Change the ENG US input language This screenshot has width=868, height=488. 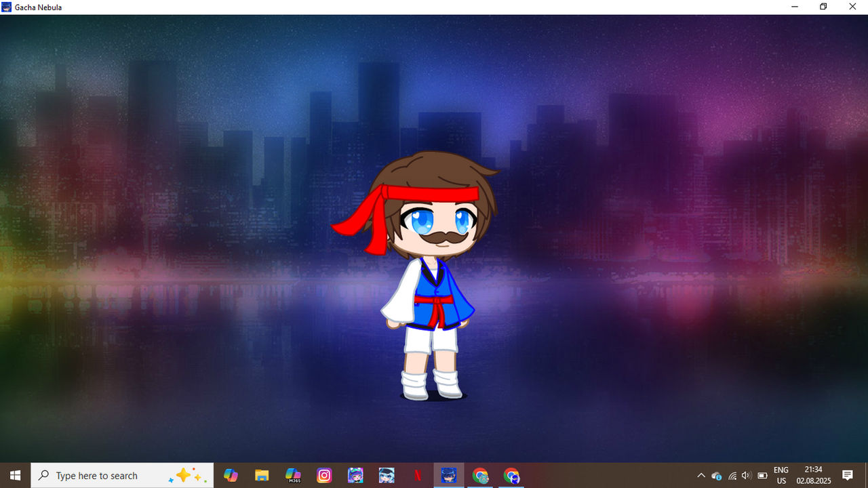(781, 475)
